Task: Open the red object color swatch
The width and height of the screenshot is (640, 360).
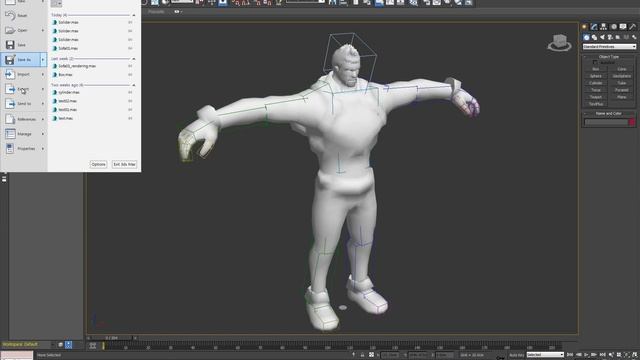Action: point(632,122)
